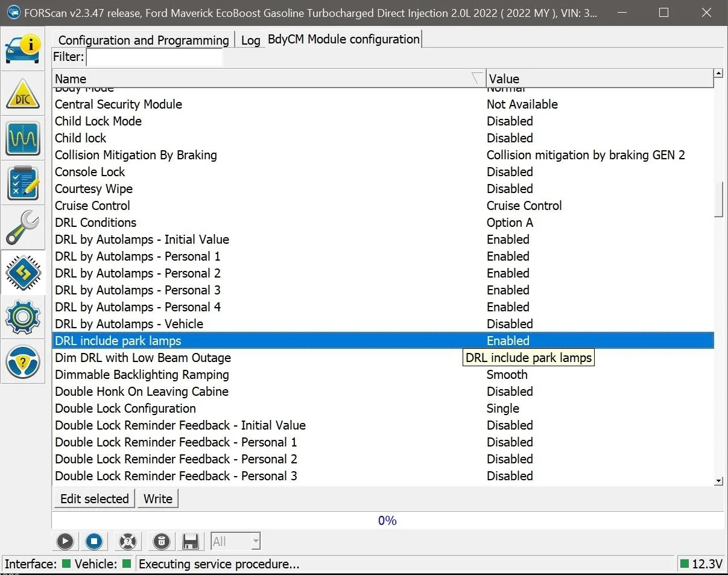Image resolution: width=728 pixels, height=575 pixels.
Task: Select the highlighted DRL include park lamps row
Action: point(383,341)
